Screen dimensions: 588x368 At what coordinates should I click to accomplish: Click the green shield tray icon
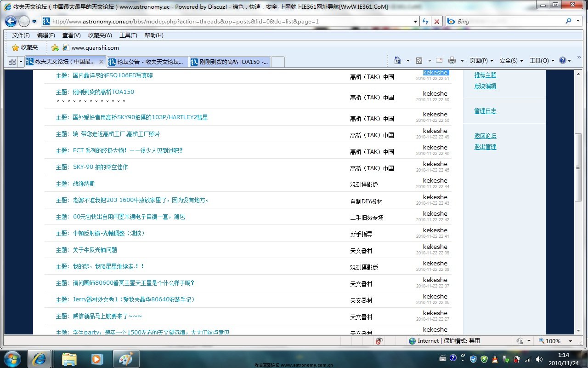[x=484, y=359]
